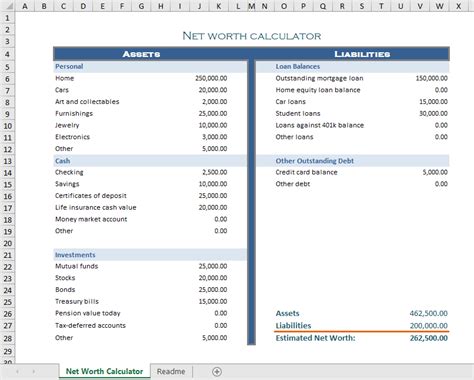Screen dimensions: 474x380
Task: Select total Liabilities value 200,000.00
Action: pyautogui.click(x=429, y=326)
